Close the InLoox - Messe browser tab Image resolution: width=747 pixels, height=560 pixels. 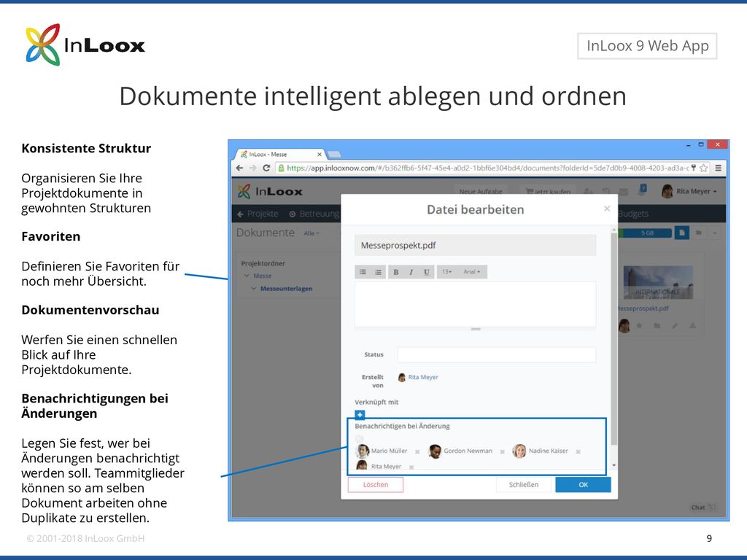(x=320, y=155)
